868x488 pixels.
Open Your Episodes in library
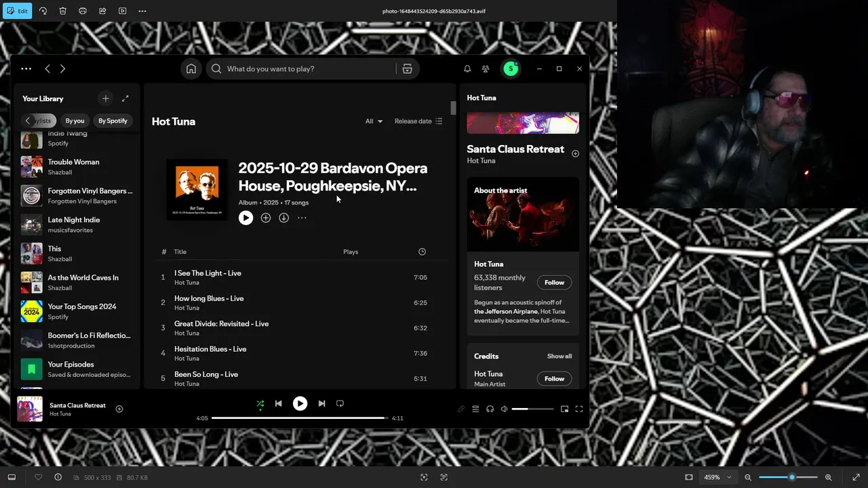[x=77, y=369]
